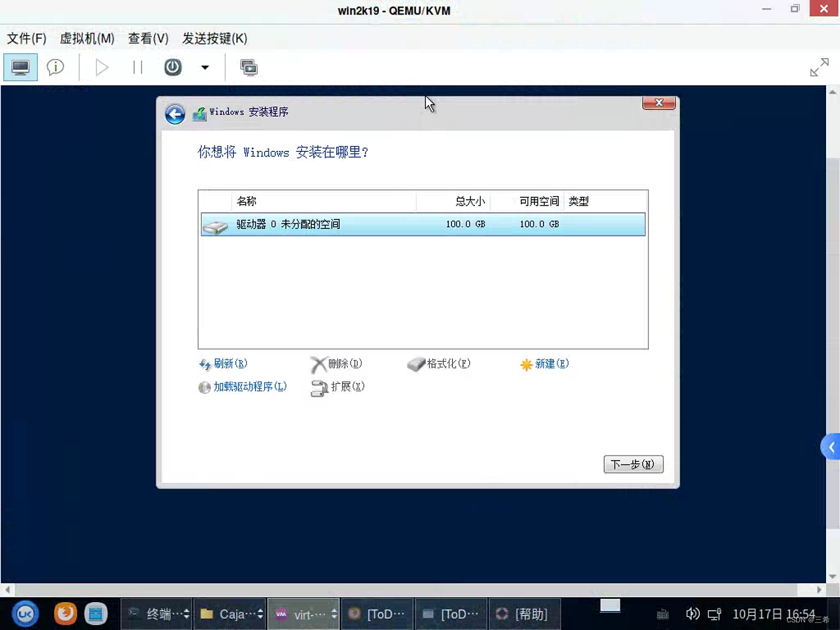
Task: Switch to second [ToD taskbar window
Action: 451,614
